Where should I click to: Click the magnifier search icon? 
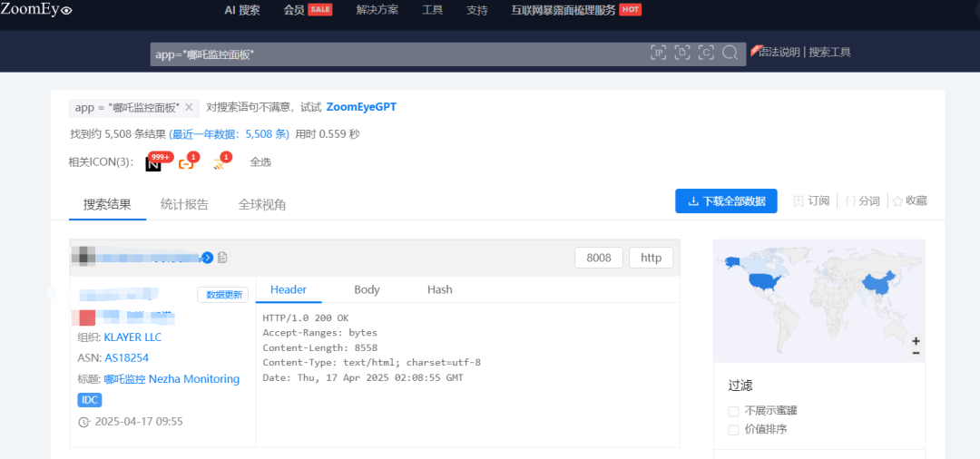point(730,54)
